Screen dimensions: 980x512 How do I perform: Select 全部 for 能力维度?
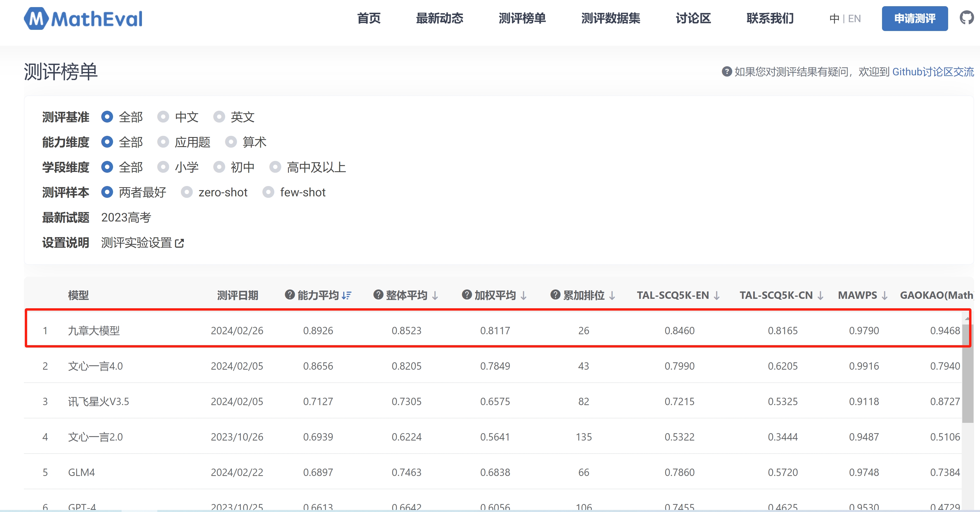[107, 142]
